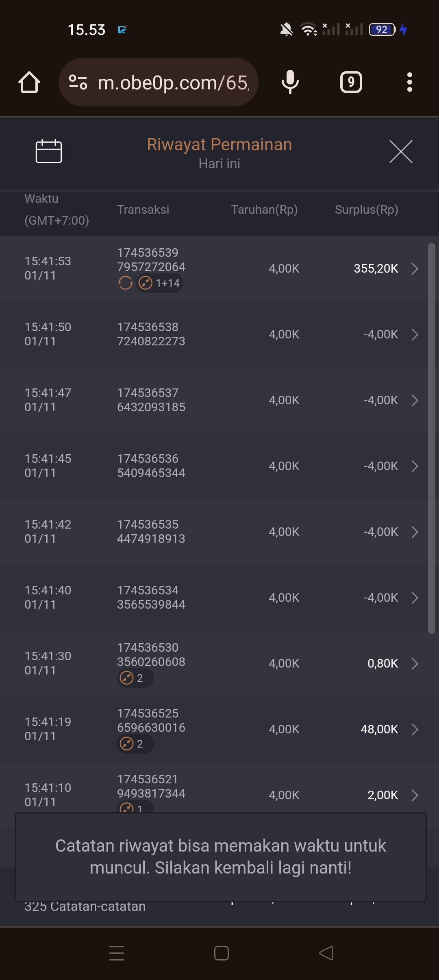439x980 pixels.
Task: Expand the 15:41:53 row with 355,20K surplus
Action: click(415, 269)
